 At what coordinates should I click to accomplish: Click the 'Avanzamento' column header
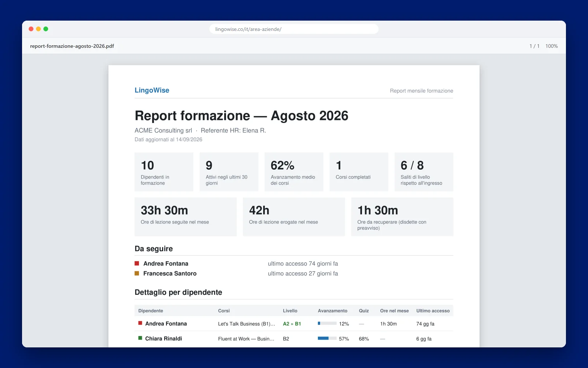pyautogui.click(x=333, y=311)
